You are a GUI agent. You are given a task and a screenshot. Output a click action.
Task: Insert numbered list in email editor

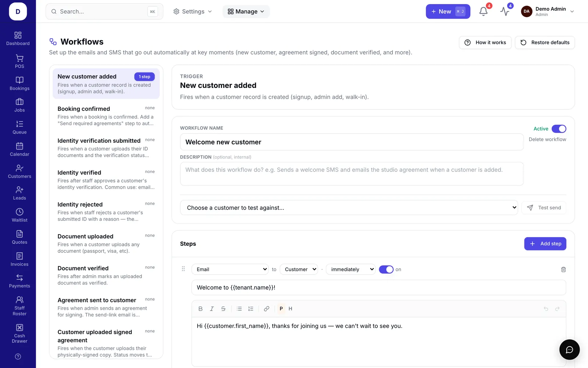click(x=251, y=309)
